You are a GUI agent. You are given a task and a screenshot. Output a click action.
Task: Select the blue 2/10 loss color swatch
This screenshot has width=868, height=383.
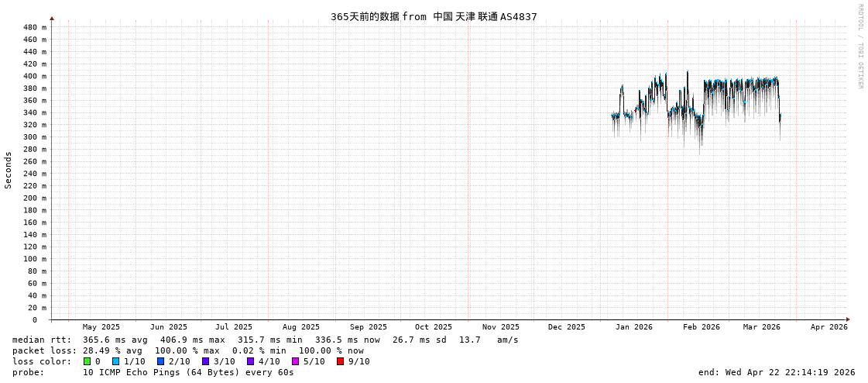click(160, 361)
